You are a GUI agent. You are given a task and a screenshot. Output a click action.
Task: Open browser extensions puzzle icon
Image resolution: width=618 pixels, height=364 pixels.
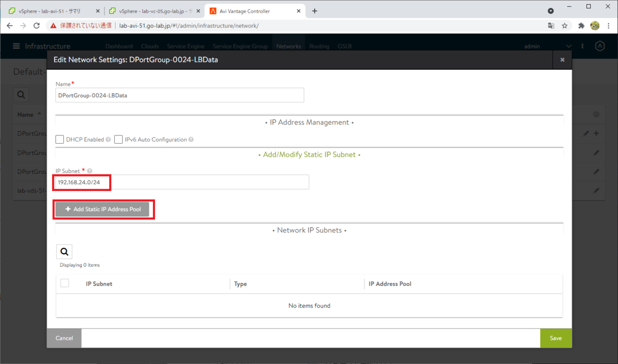point(581,25)
